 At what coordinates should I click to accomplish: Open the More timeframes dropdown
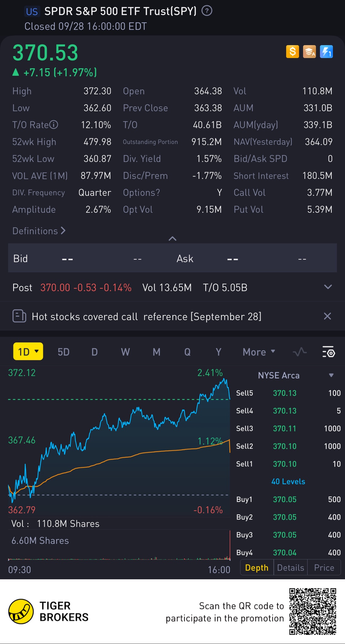pyautogui.click(x=259, y=352)
